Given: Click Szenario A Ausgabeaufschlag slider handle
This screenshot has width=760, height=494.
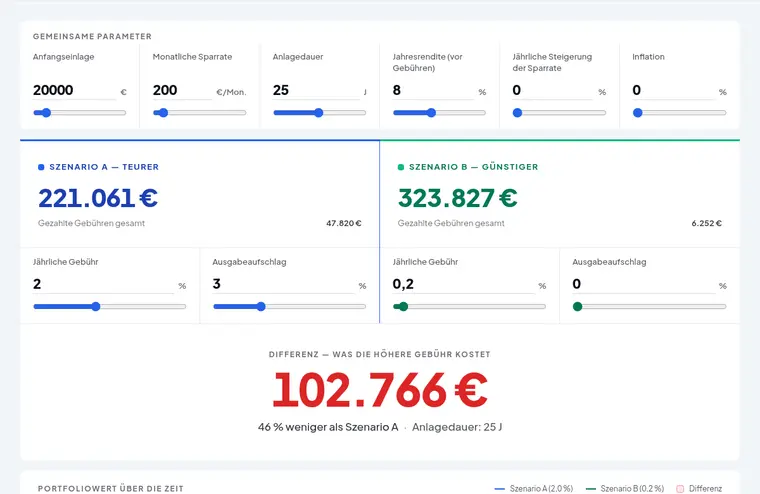Looking at the screenshot, I should pos(261,306).
